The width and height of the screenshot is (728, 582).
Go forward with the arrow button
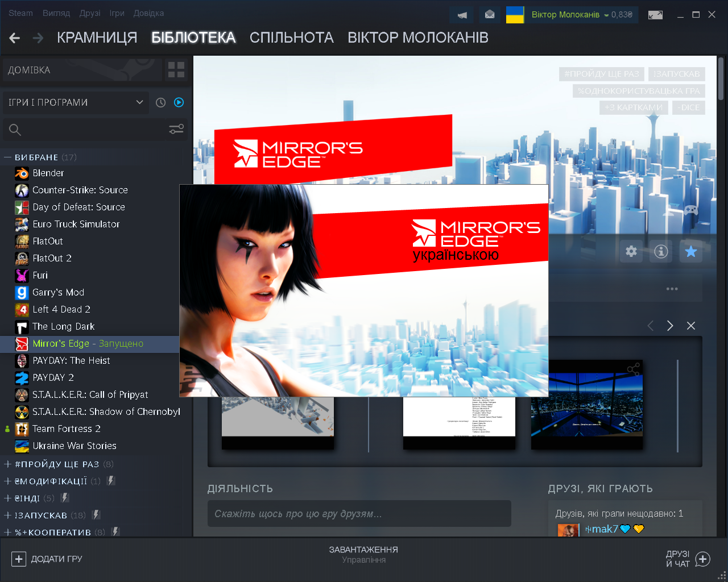(x=38, y=38)
